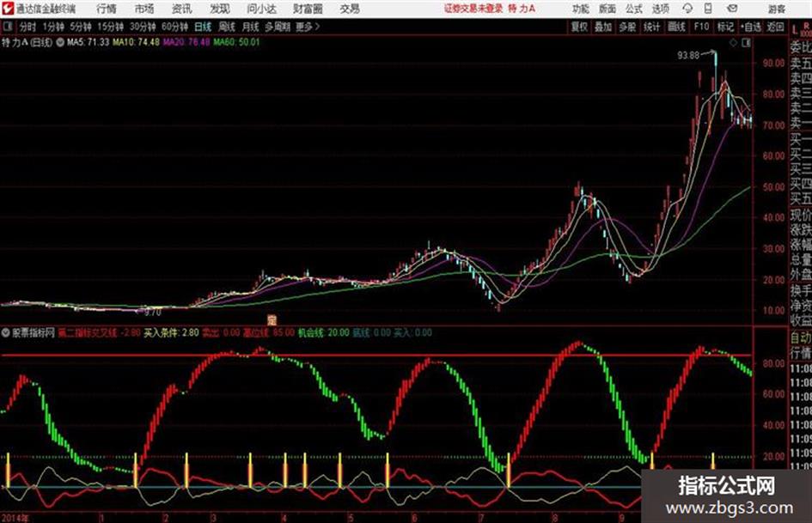This screenshot has width=812, height=523.
Task: Switch to the 60分钟 period tab
Action: [x=174, y=27]
